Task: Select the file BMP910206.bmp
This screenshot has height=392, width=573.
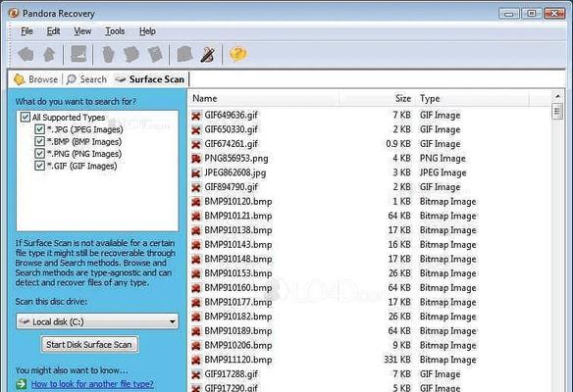Action: point(237,345)
